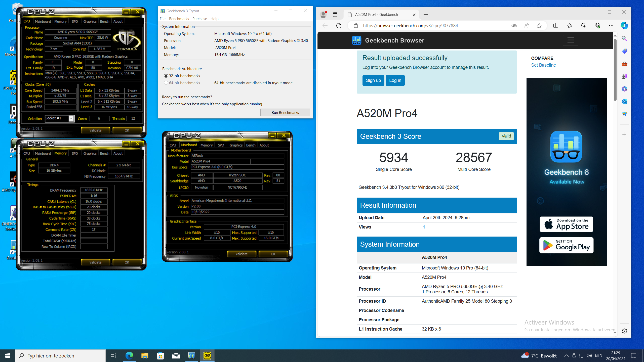Open the Help menu in Geekbench
This screenshot has width=644, height=362.
point(215,19)
